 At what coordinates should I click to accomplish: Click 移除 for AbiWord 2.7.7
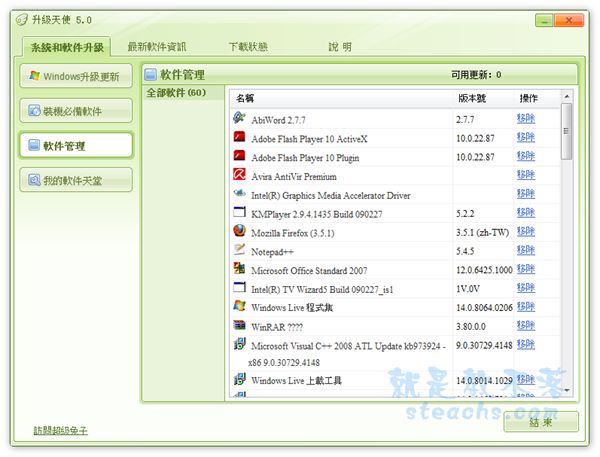526,118
